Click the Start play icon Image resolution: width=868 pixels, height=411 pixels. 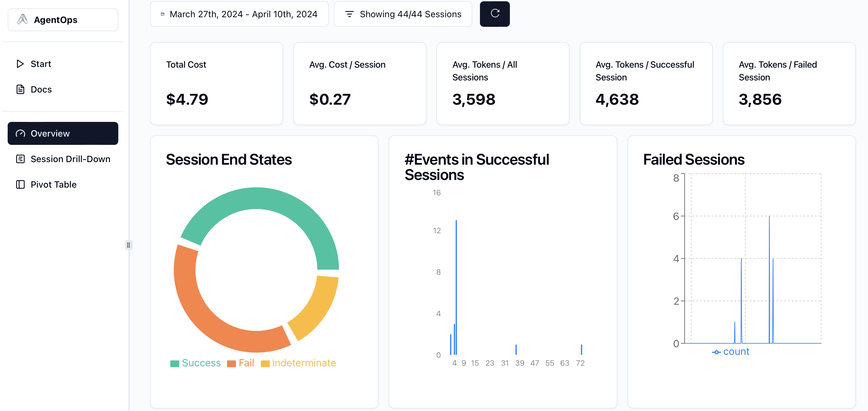tap(20, 64)
